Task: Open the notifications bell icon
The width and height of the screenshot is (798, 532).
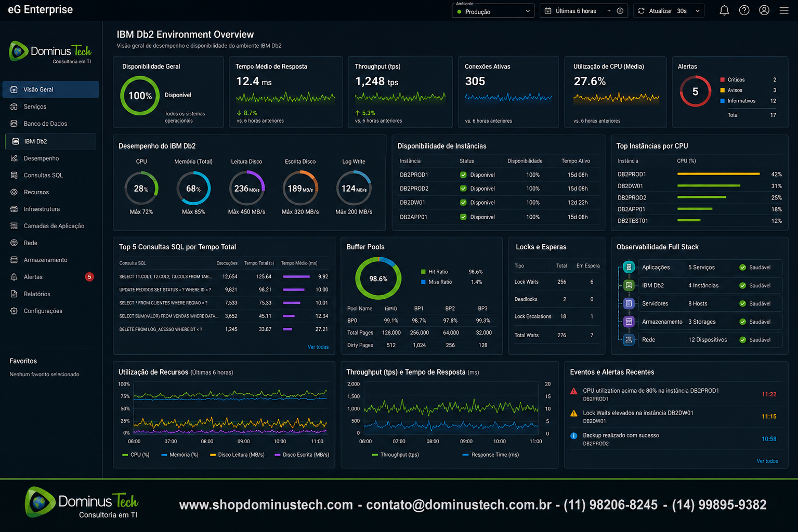Action: pos(724,10)
